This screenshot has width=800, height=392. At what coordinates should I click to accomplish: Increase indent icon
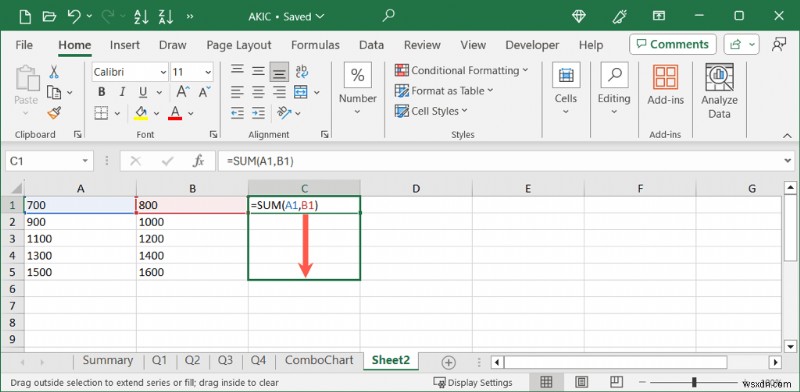tap(258, 113)
